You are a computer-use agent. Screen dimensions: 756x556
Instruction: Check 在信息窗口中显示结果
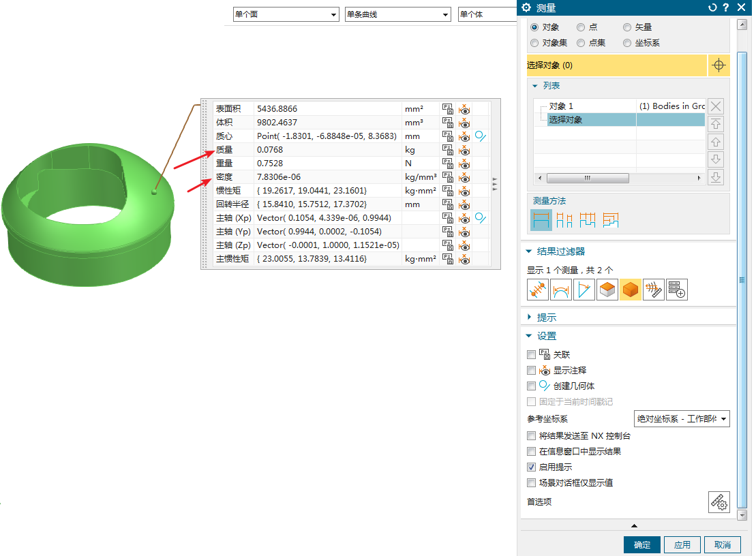[531, 452]
